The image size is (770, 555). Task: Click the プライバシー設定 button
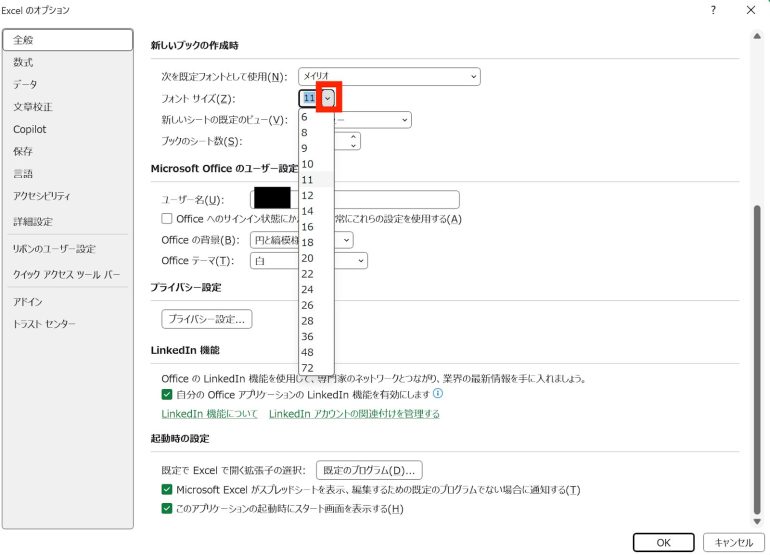(x=207, y=320)
